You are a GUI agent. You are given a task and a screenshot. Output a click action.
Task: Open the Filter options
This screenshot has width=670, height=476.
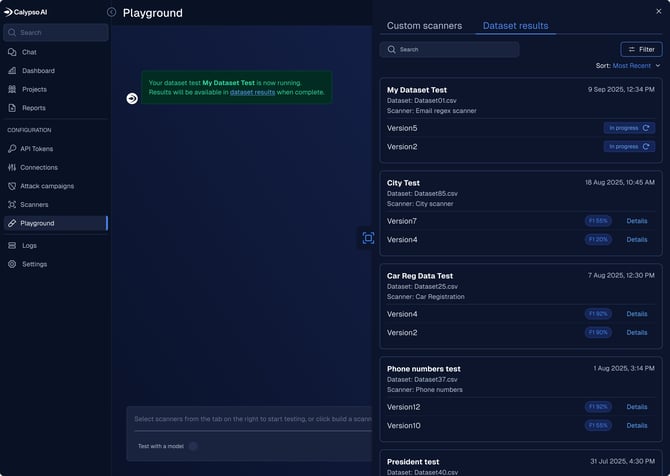[641, 49]
